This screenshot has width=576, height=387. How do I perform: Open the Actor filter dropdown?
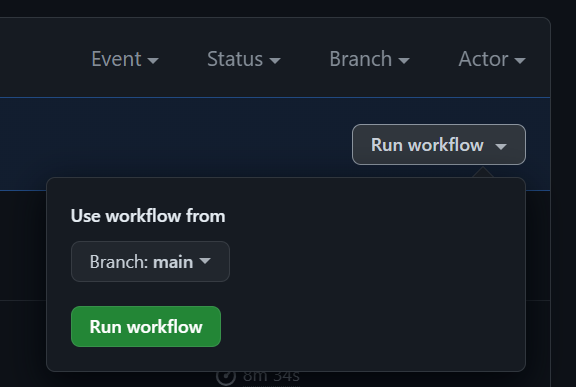492,59
